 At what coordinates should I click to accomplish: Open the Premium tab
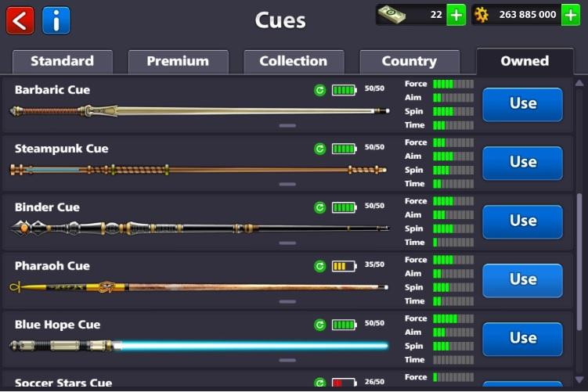click(x=179, y=62)
